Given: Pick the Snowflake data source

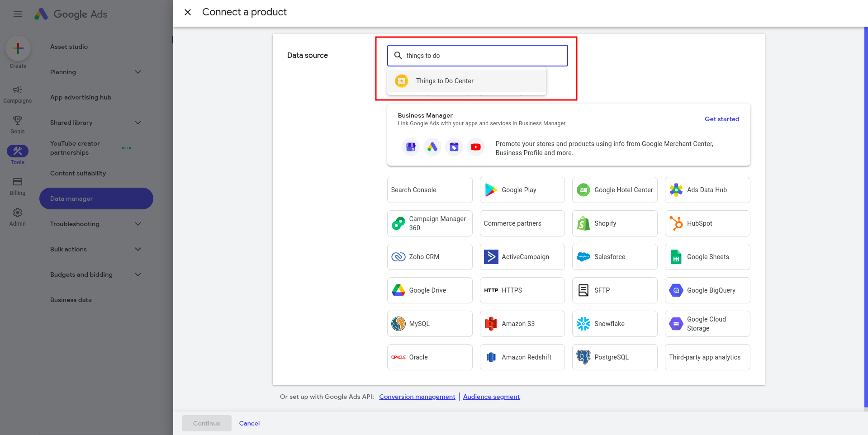Looking at the screenshot, I should pyautogui.click(x=615, y=324).
